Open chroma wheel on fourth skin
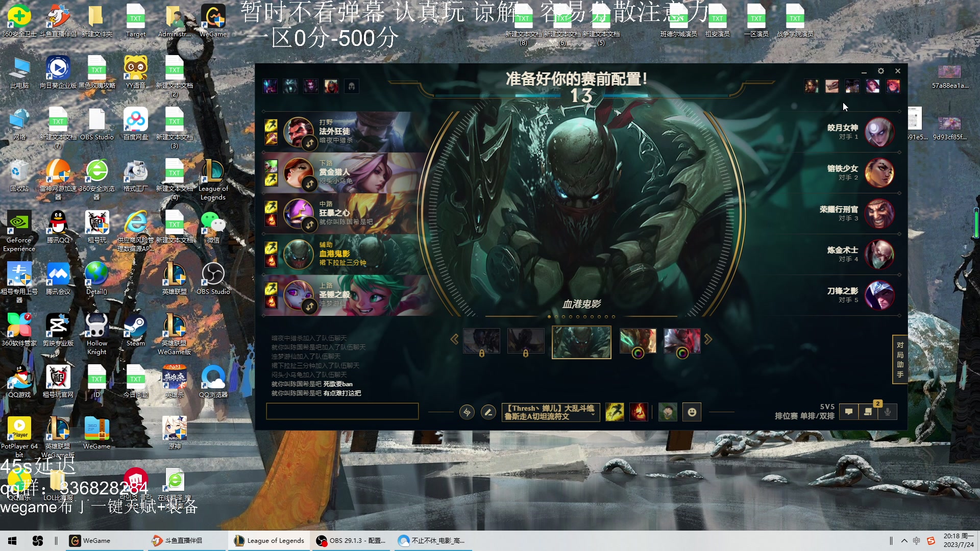The width and height of the screenshot is (980, 551). (638, 353)
